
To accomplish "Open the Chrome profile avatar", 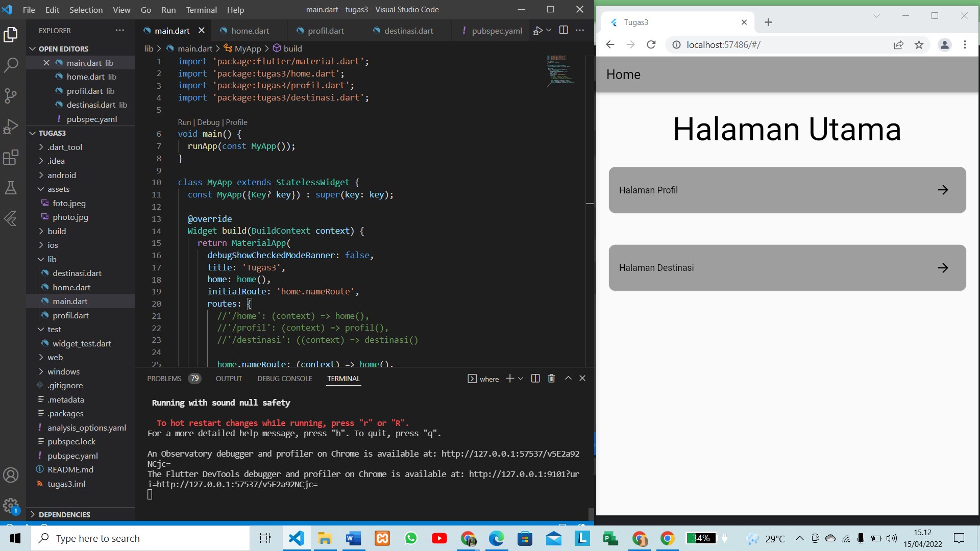I will click(945, 44).
